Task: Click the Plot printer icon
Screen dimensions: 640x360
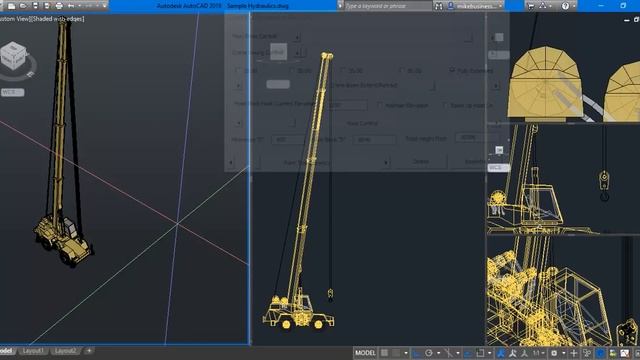Action: (x=59, y=6)
